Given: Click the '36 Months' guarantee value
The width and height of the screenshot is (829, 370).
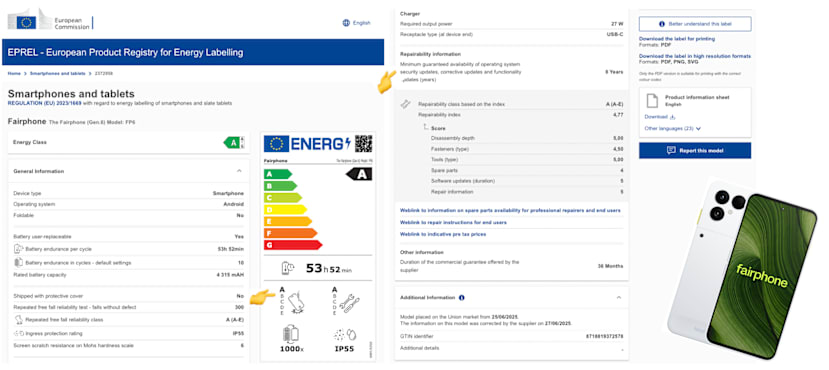Looking at the screenshot, I should click(611, 266).
